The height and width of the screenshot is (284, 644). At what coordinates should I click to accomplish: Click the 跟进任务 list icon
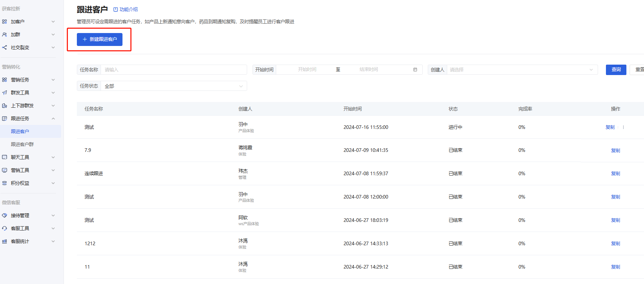point(4,118)
